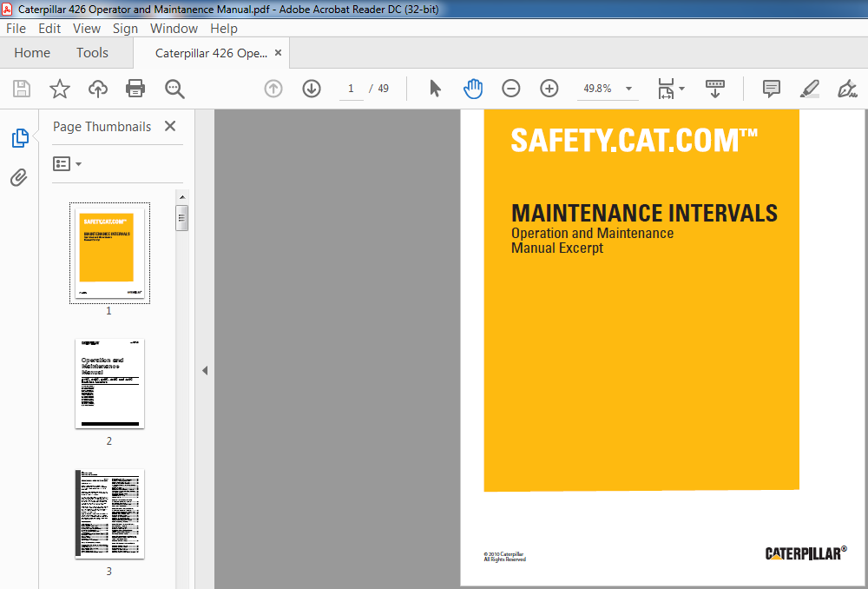
Task: Open the thumbnails options menu
Action: (x=67, y=164)
